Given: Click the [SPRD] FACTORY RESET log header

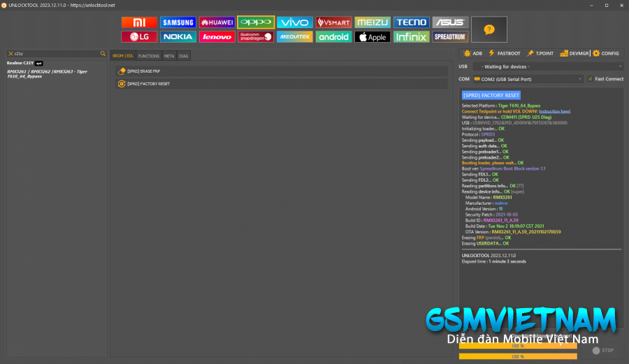Looking at the screenshot, I should click(x=491, y=96).
